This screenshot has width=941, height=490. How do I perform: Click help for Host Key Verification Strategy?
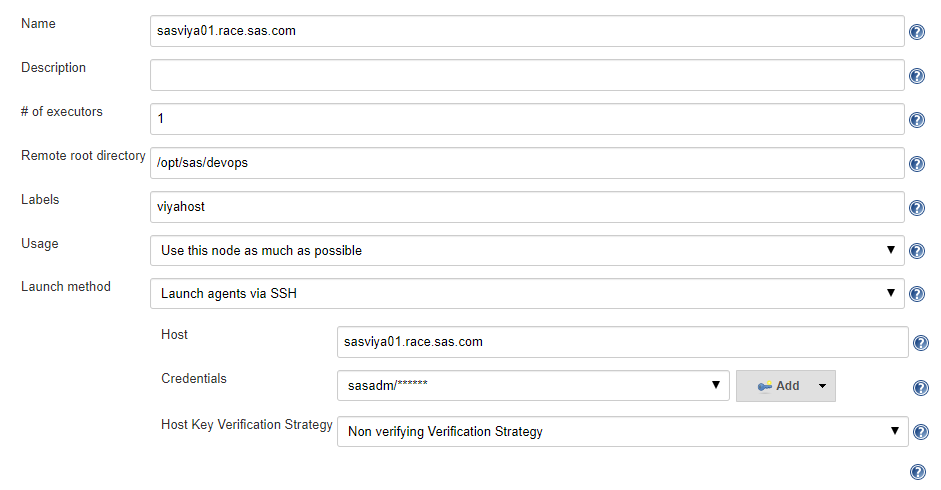920,433
